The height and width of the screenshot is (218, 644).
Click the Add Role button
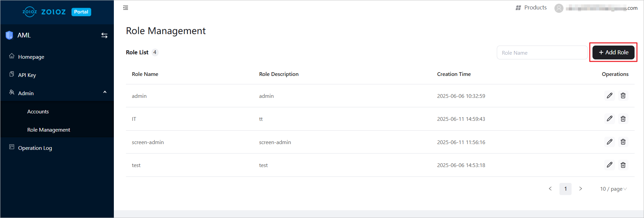613,52
